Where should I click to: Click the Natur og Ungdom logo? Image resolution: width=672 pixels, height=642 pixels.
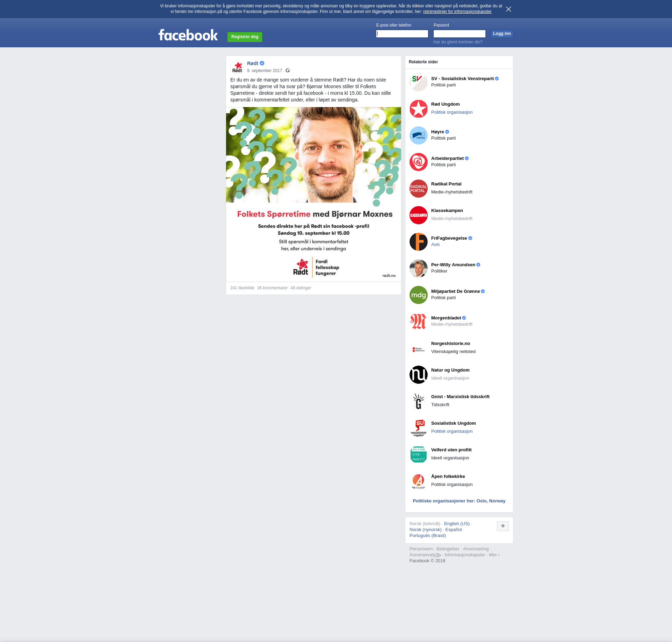[418, 375]
